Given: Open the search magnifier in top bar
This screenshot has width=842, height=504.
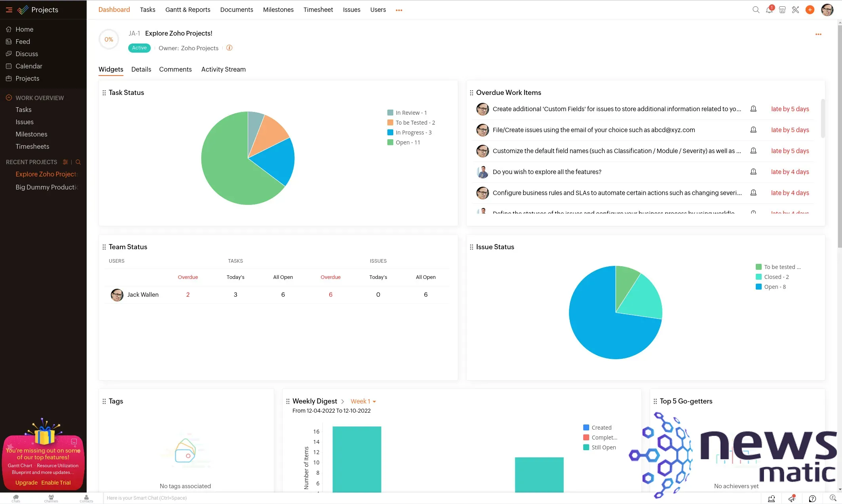Looking at the screenshot, I should 756,10.
